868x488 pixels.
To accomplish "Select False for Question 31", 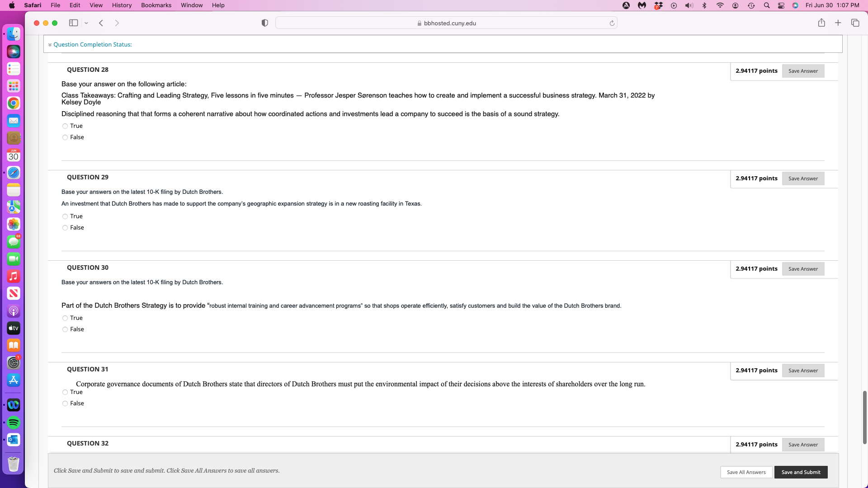I will point(65,404).
